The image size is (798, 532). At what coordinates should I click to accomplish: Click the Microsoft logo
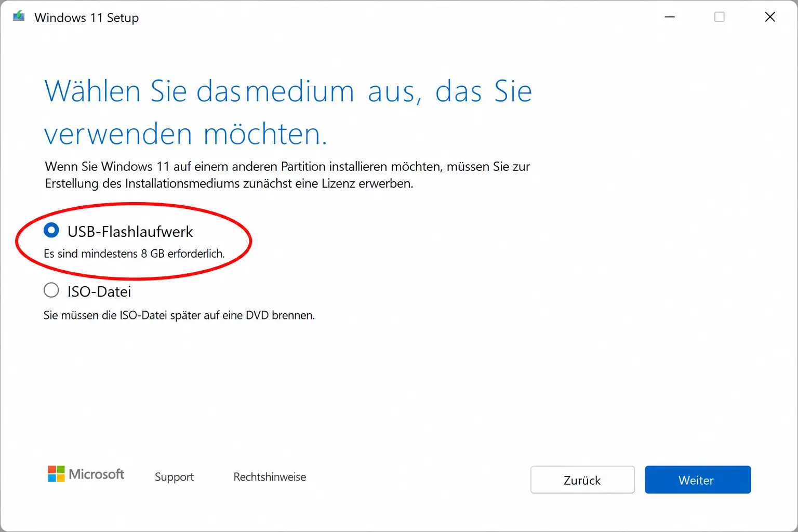click(x=86, y=474)
